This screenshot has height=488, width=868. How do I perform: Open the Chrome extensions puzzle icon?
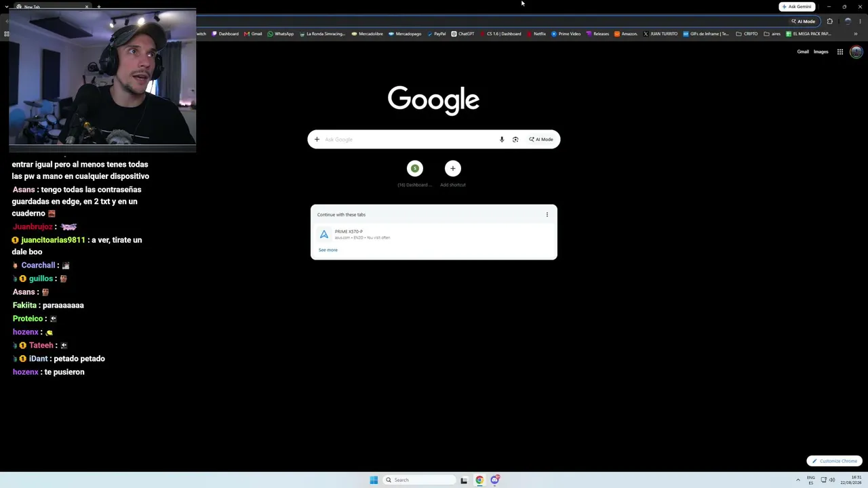pyautogui.click(x=829, y=22)
